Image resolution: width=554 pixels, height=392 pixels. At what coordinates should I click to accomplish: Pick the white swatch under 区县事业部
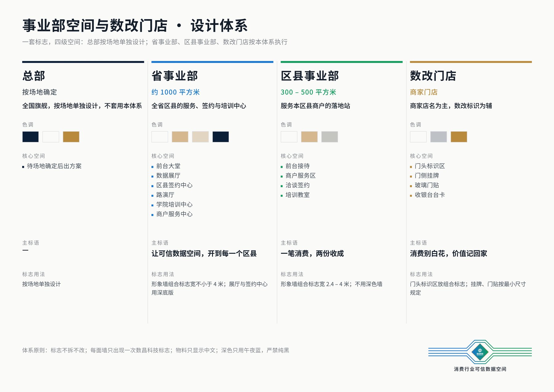[x=289, y=137]
